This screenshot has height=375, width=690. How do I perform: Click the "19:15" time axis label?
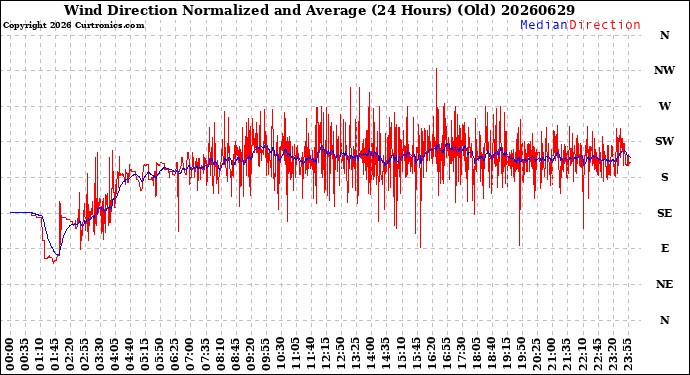[x=505, y=354]
